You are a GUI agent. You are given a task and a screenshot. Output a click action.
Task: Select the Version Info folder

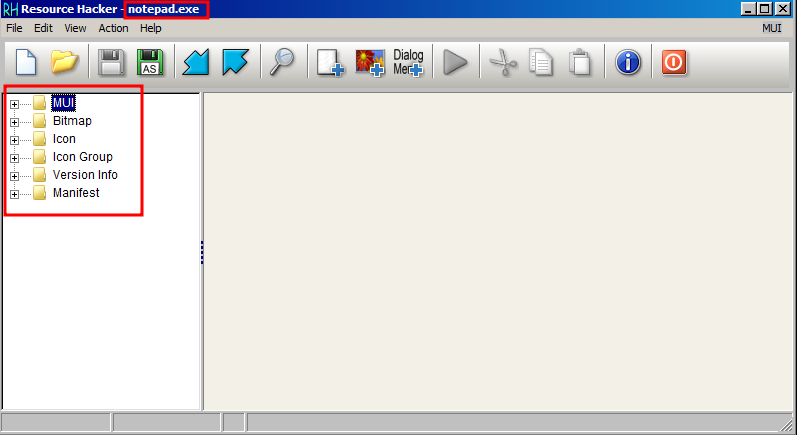click(85, 175)
